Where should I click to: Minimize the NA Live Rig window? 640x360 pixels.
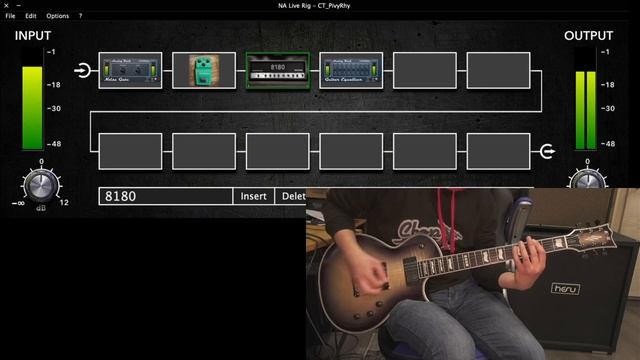coord(19,5)
